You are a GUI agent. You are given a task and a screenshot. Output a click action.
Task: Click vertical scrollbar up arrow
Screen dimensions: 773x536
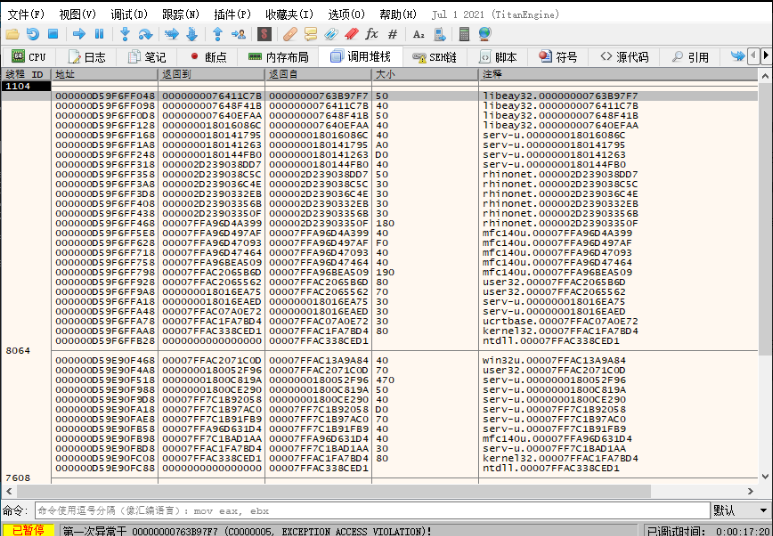pos(765,76)
